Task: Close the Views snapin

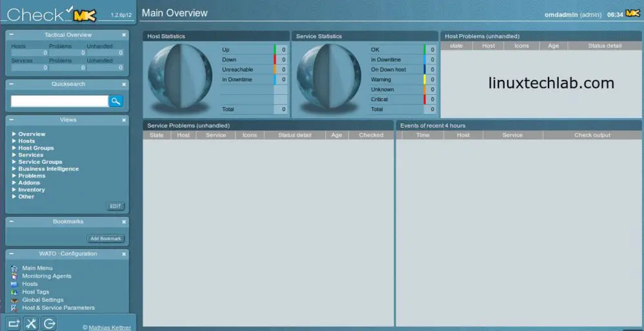Action: pos(124,120)
